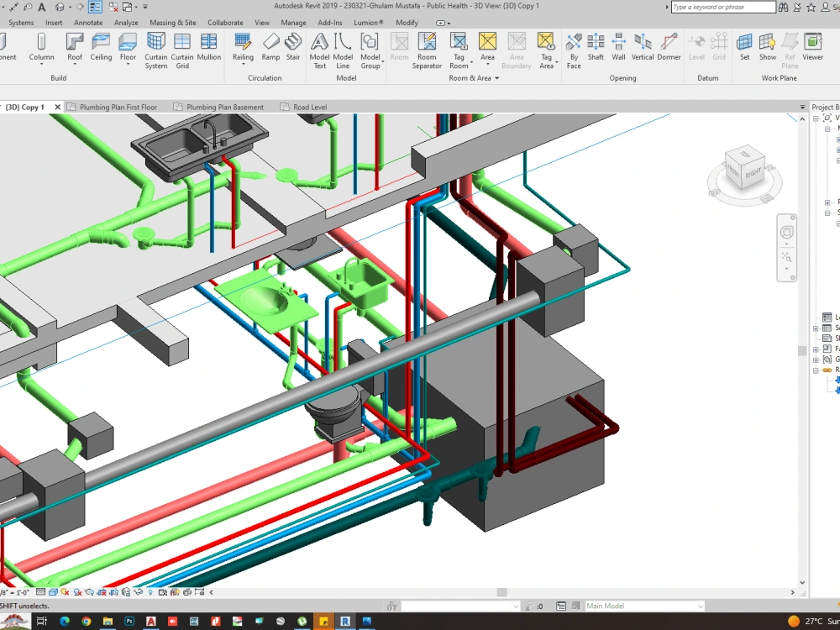The height and width of the screenshot is (630, 840).
Task: Open the Wall opening tool
Action: [x=618, y=48]
